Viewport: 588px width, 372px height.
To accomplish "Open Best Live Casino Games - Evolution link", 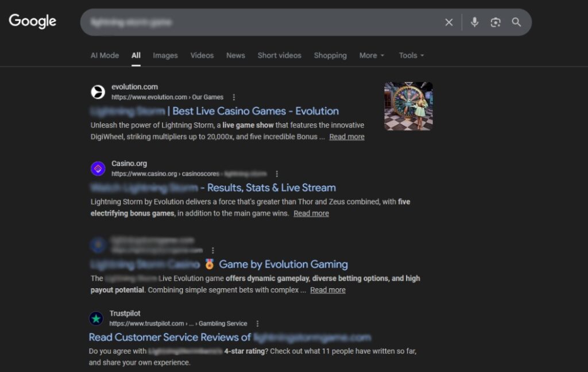I will pyautogui.click(x=256, y=111).
